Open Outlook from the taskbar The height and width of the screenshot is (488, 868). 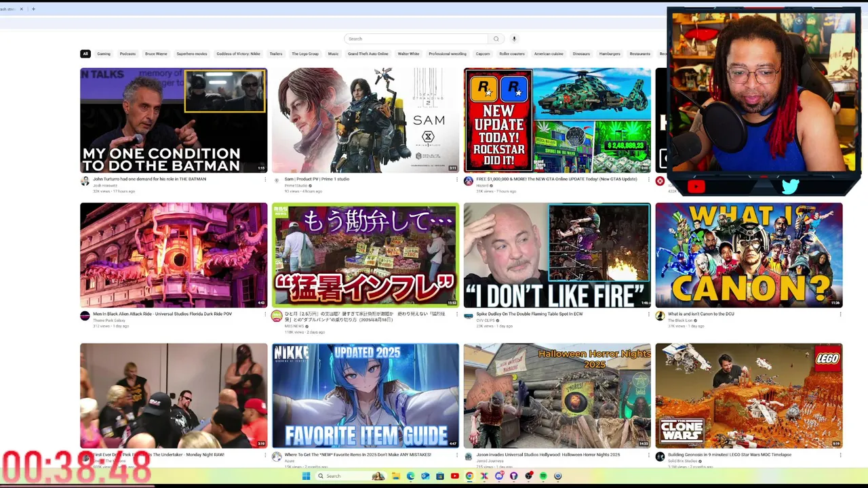[x=425, y=476]
